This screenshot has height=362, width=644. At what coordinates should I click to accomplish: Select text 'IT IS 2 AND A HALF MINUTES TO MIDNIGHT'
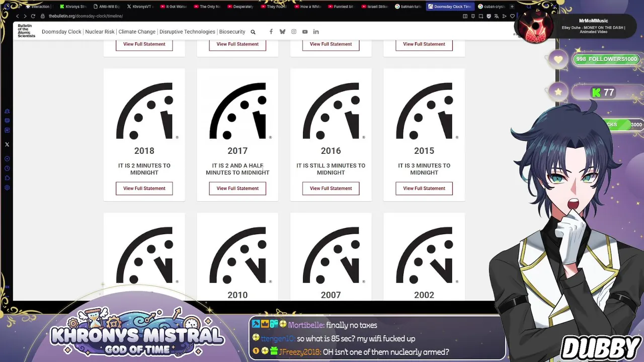tap(237, 169)
